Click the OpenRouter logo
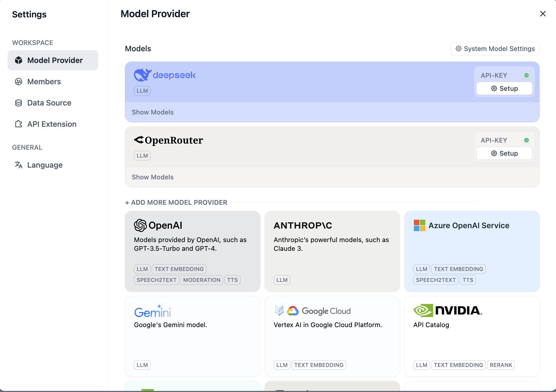Image resolution: width=556 pixels, height=392 pixels. point(169,140)
